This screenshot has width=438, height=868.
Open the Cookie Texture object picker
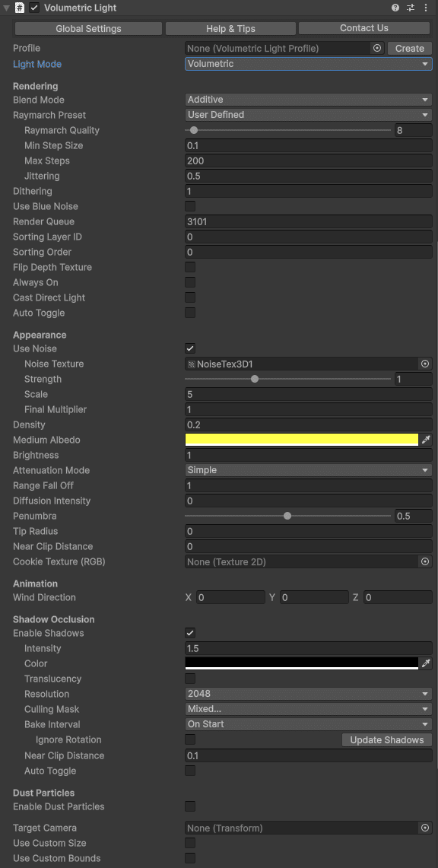(x=425, y=561)
